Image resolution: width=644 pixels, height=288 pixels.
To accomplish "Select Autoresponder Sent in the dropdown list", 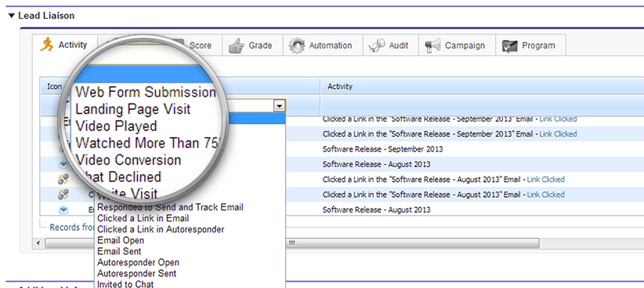I will (x=137, y=273).
